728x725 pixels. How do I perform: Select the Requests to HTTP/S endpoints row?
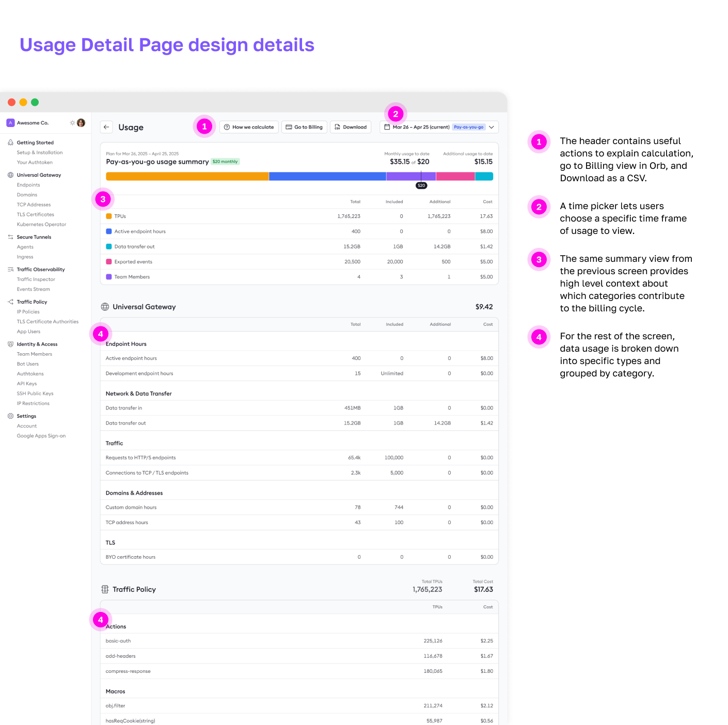tap(299, 458)
